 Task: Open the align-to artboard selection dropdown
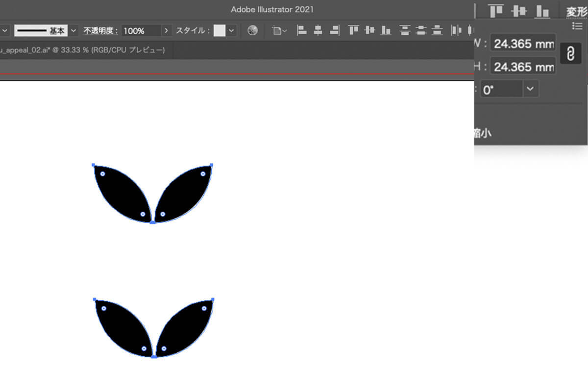pyautogui.click(x=280, y=30)
